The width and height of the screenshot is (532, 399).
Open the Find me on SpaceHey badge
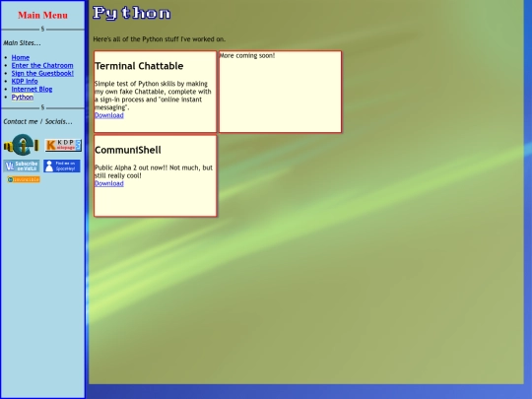62,166
